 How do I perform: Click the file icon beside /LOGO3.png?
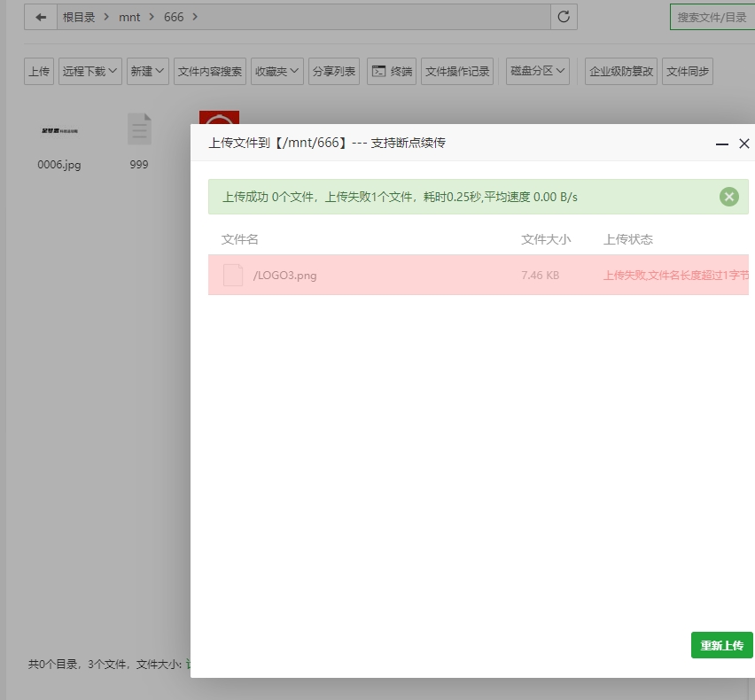pyautogui.click(x=232, y=275)
